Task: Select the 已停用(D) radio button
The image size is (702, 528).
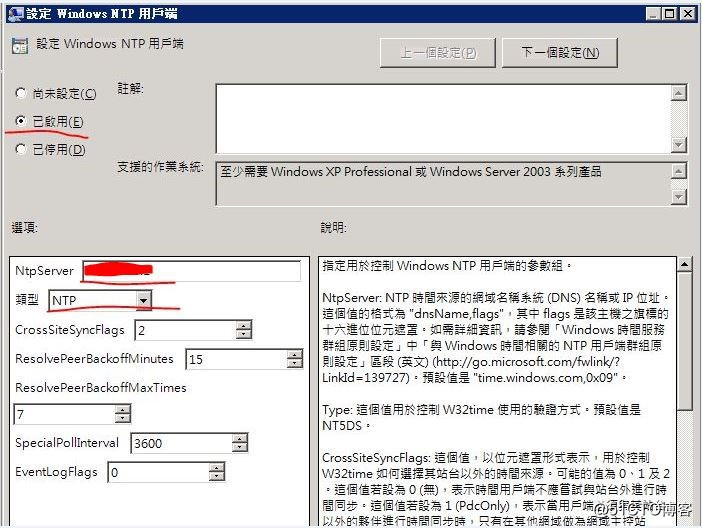Action: pos(21,149)
